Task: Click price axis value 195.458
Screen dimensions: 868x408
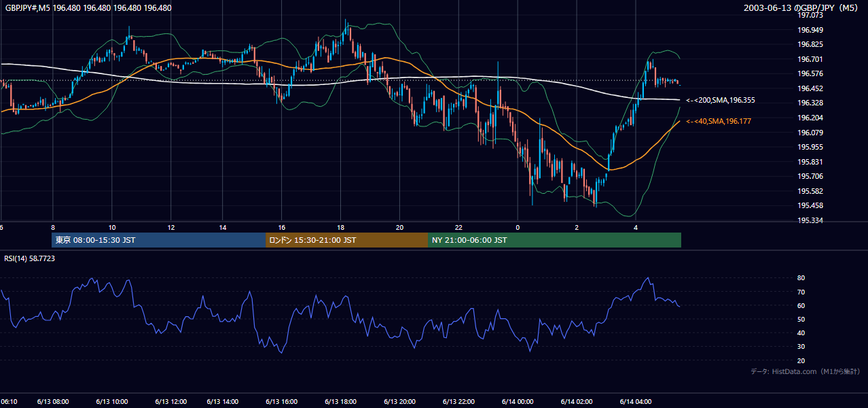Action: (x=812, y=205)
